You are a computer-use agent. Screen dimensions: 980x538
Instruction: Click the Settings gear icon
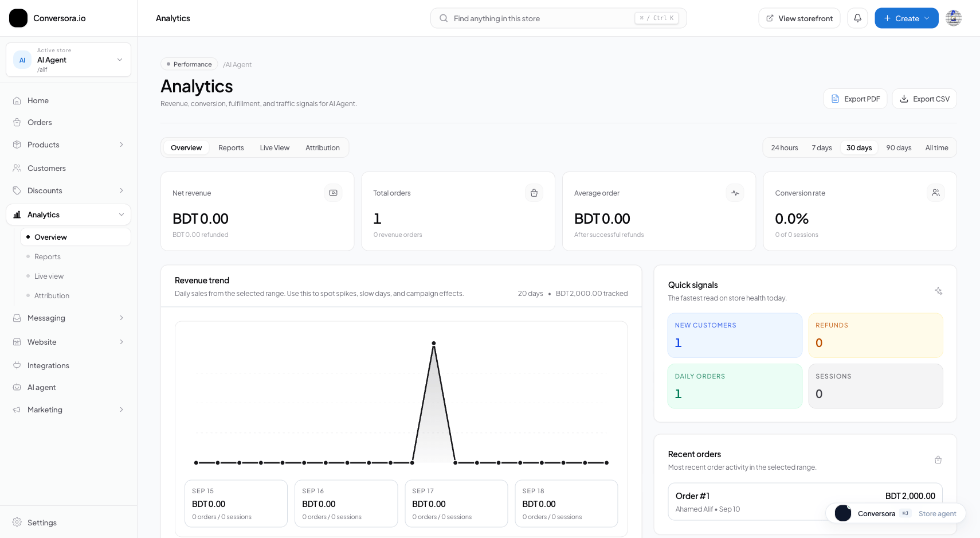(17, 523)
